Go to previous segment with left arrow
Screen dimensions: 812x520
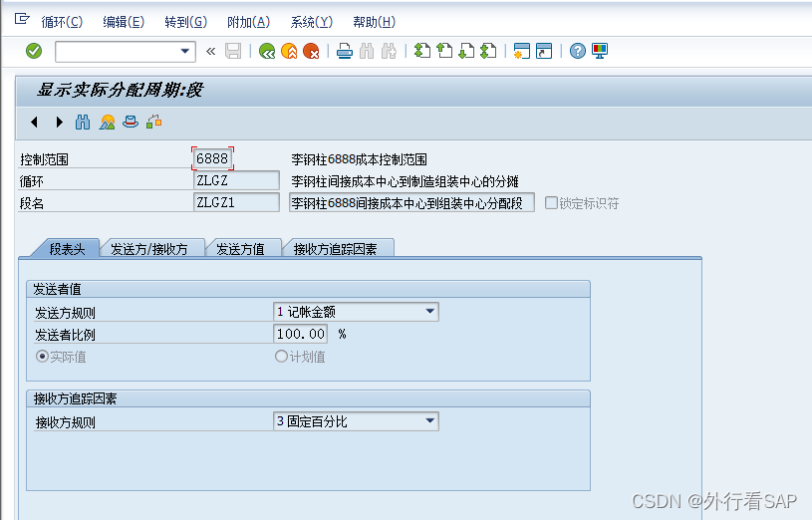[34, 123]
